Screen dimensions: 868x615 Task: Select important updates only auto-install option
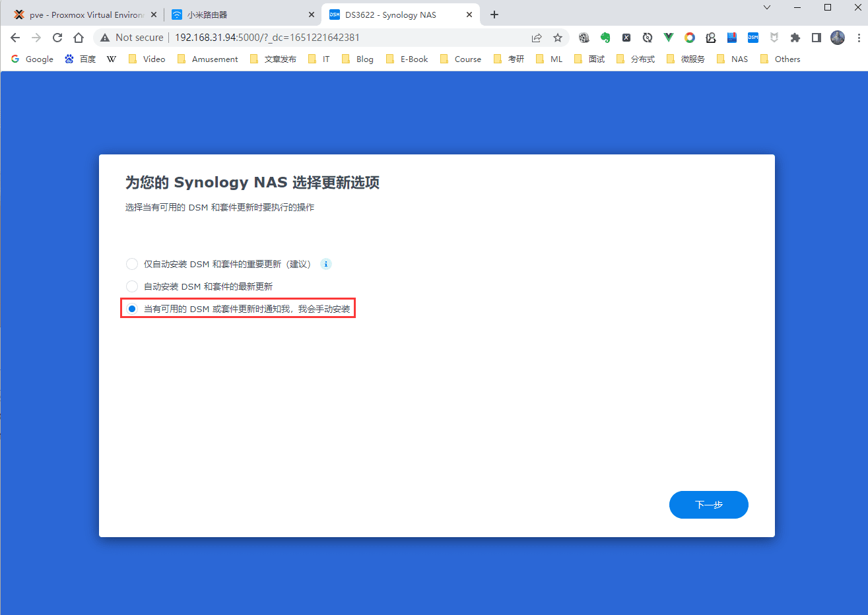point(132,264)
